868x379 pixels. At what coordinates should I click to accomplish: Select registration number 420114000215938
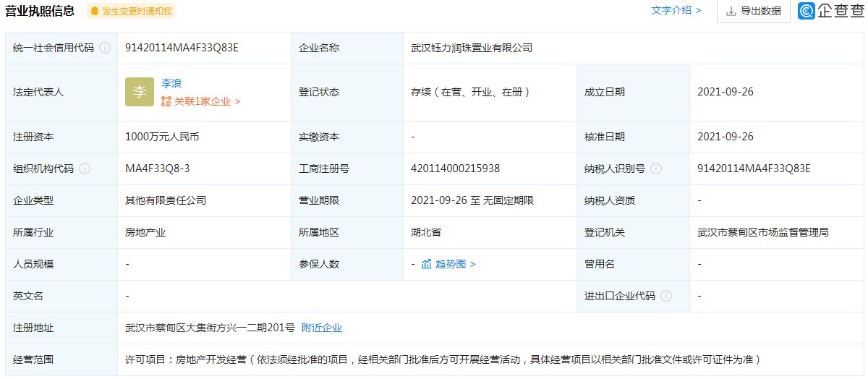tap(455, 169)
